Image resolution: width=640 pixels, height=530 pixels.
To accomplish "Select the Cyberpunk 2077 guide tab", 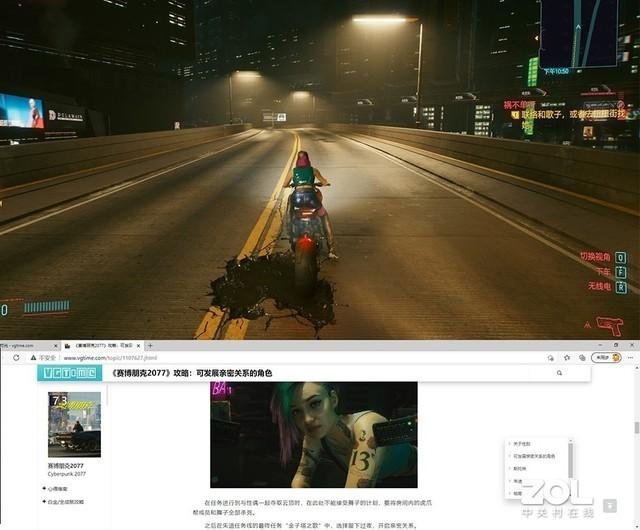I will (98, 345).
